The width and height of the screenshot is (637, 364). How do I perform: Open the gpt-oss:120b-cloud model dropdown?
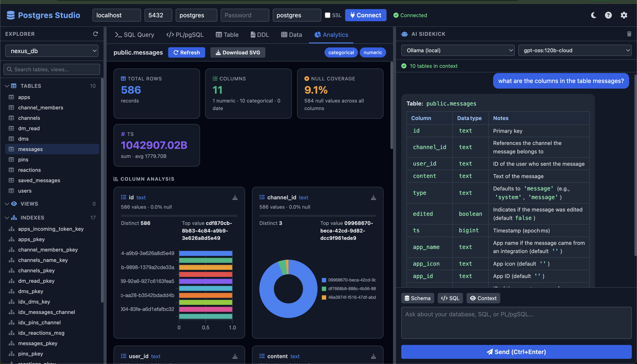tap(575, 50)
